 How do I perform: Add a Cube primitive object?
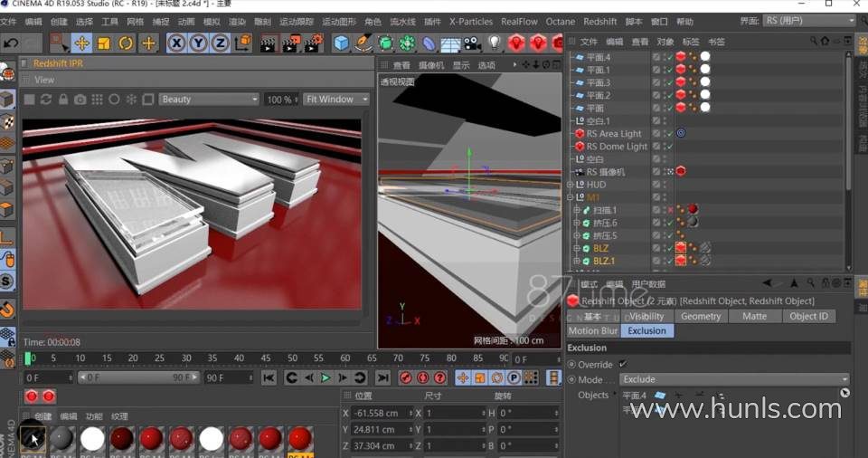[342, 43]
